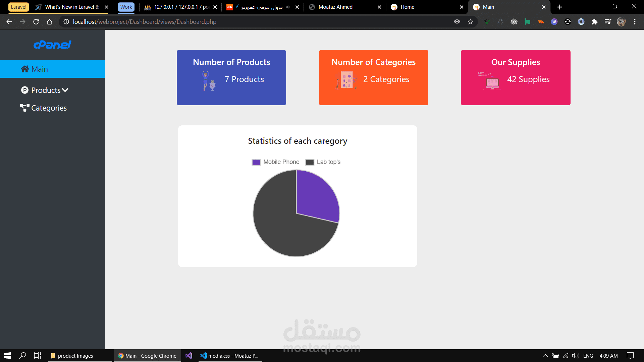Click the browser forward arrow

tap(22, 22)
